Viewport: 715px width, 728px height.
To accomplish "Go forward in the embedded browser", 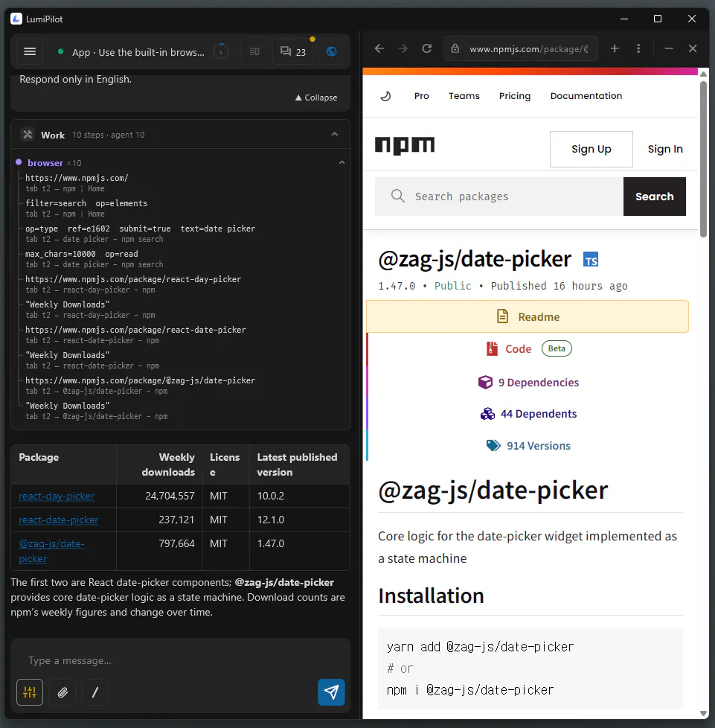I will click(403, 48).
